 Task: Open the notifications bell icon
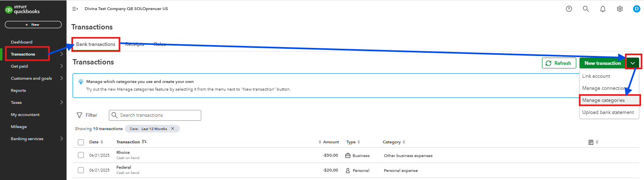tap(603, 9)
